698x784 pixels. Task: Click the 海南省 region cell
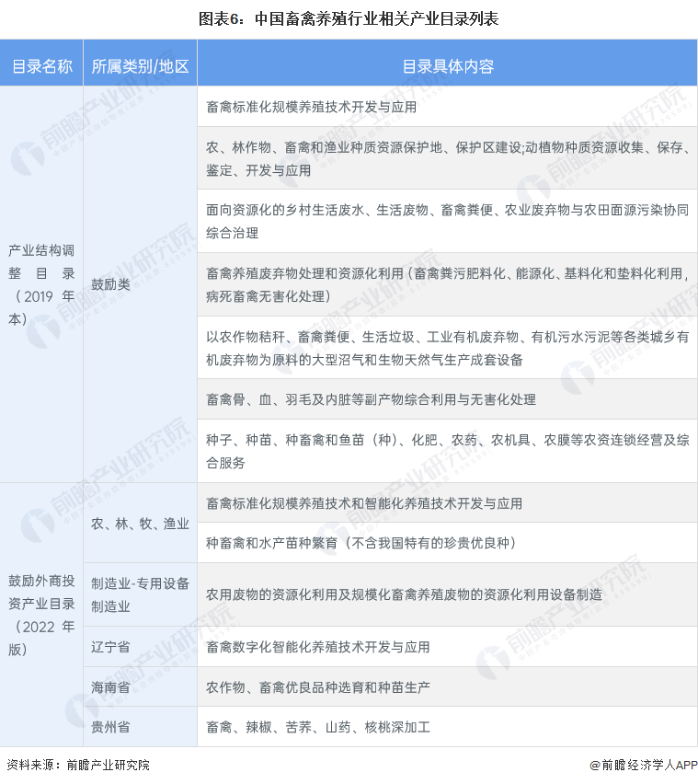click(x=110, y=686)
